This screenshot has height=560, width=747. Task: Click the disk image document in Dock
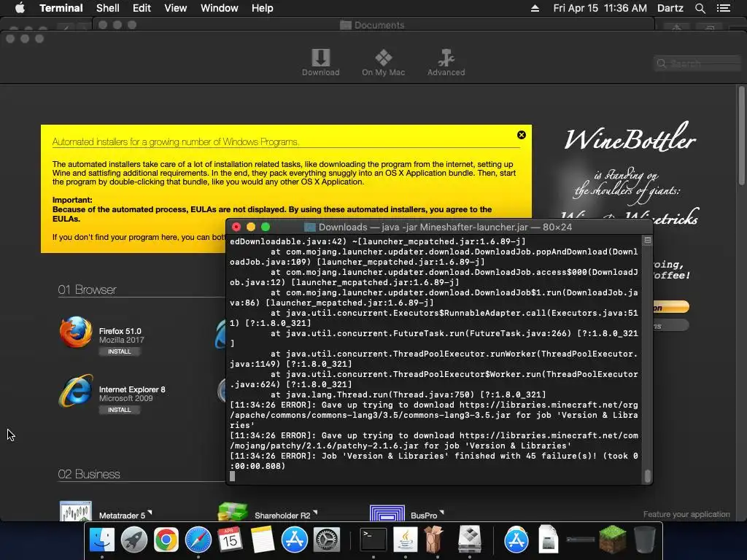click(549, 539)
